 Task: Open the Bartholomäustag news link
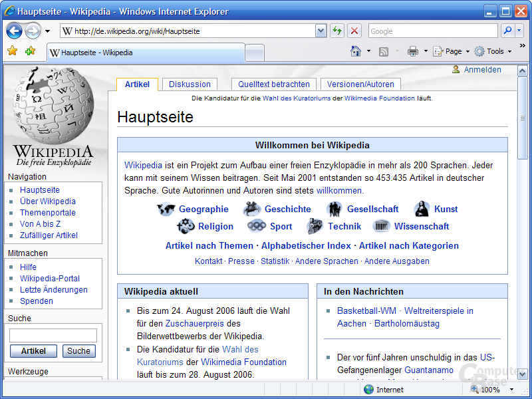click(x=407, y=323)
